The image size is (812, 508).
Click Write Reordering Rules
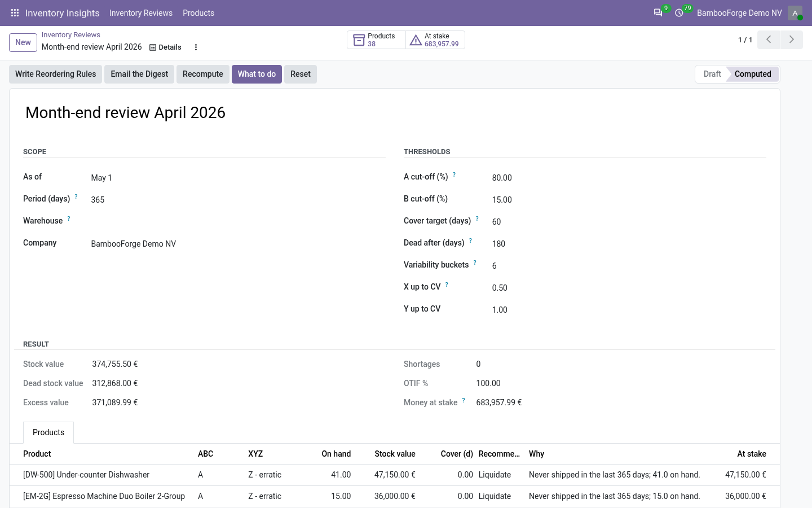point(56,74)
